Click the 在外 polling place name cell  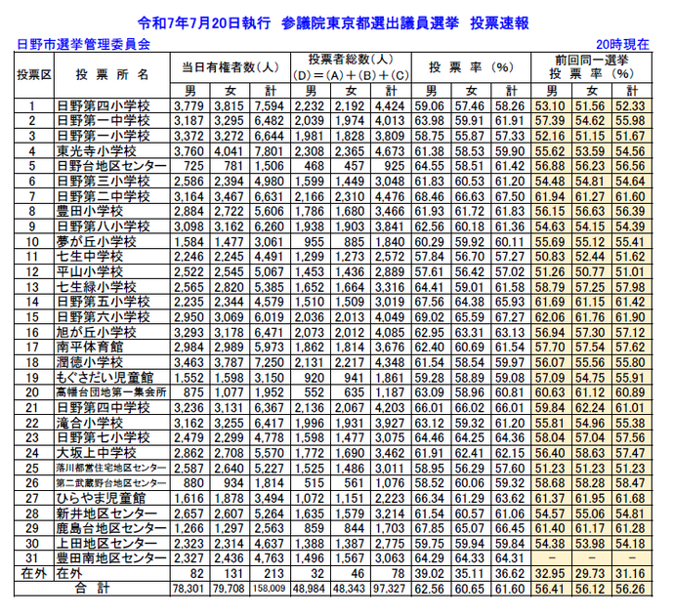(x=69, y=574)
